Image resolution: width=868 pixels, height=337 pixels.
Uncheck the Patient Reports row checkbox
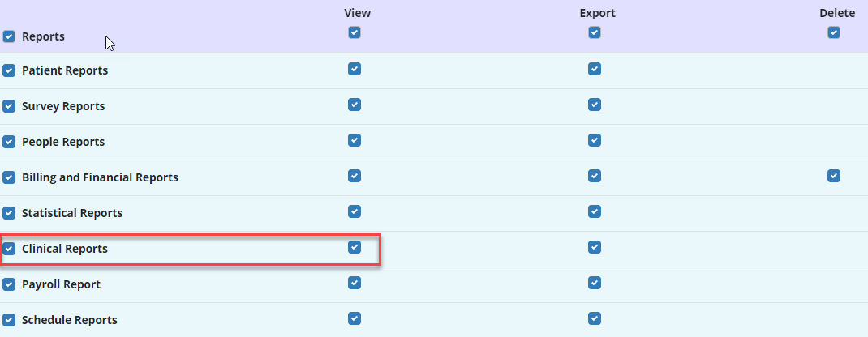(x=9, y=70)
